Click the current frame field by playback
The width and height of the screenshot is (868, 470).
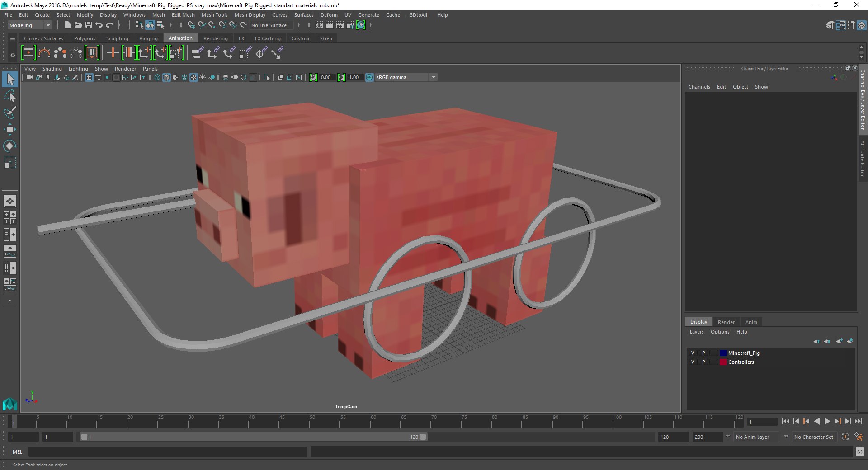[762, 422]
